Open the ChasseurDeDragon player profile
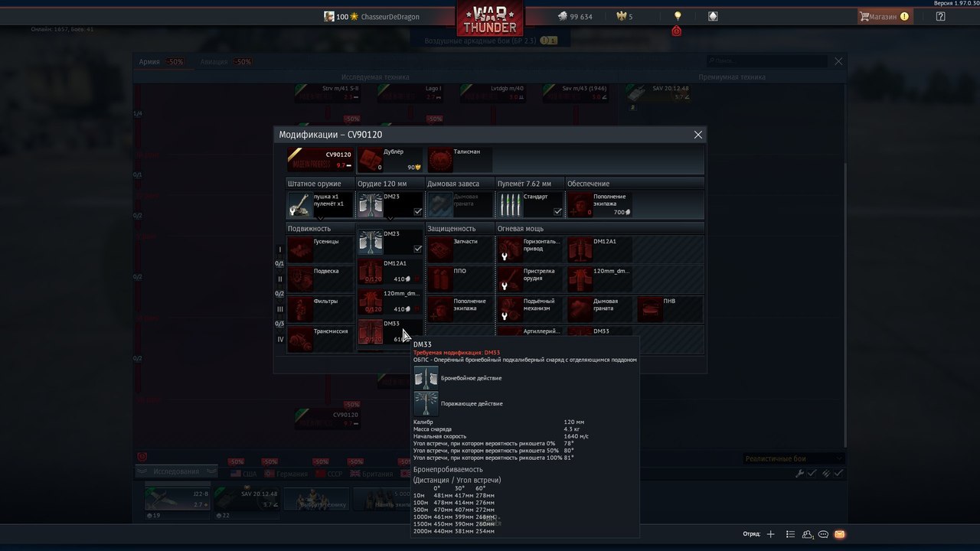980x551 pixels. (x=371, y=17)
